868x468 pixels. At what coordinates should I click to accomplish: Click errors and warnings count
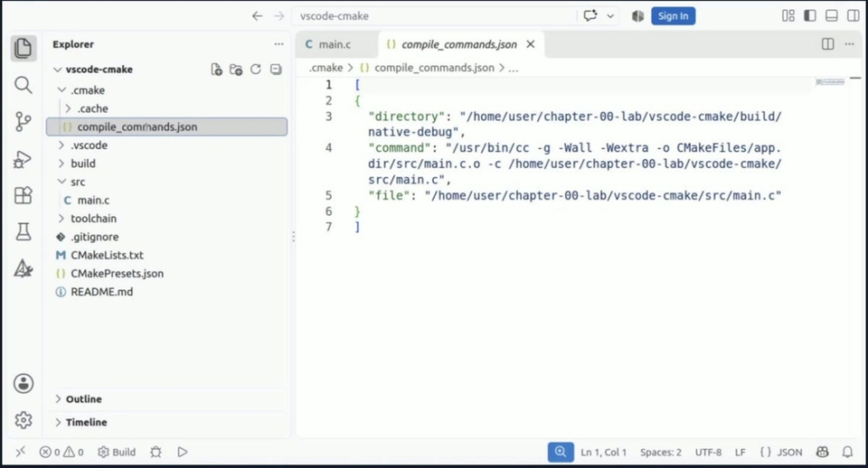61,452
